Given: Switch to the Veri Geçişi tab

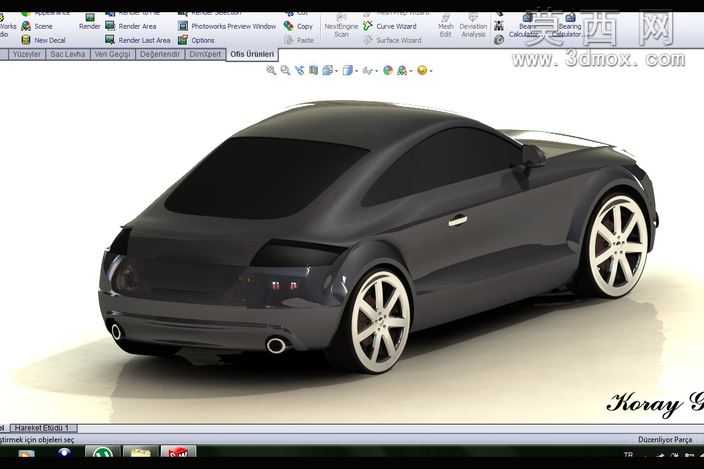Looking at the screenshot, I should pos(112,54).
